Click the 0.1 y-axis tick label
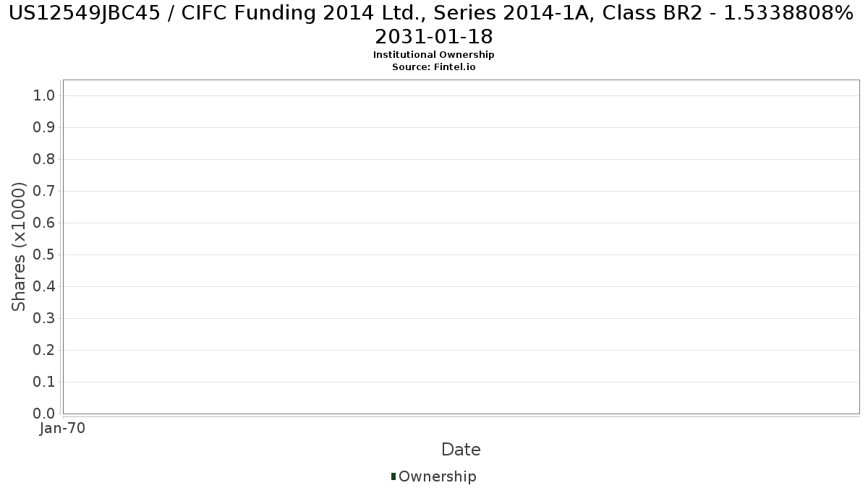Image resolution: width=868 pixels, height=488 pixels. point(44,382)
